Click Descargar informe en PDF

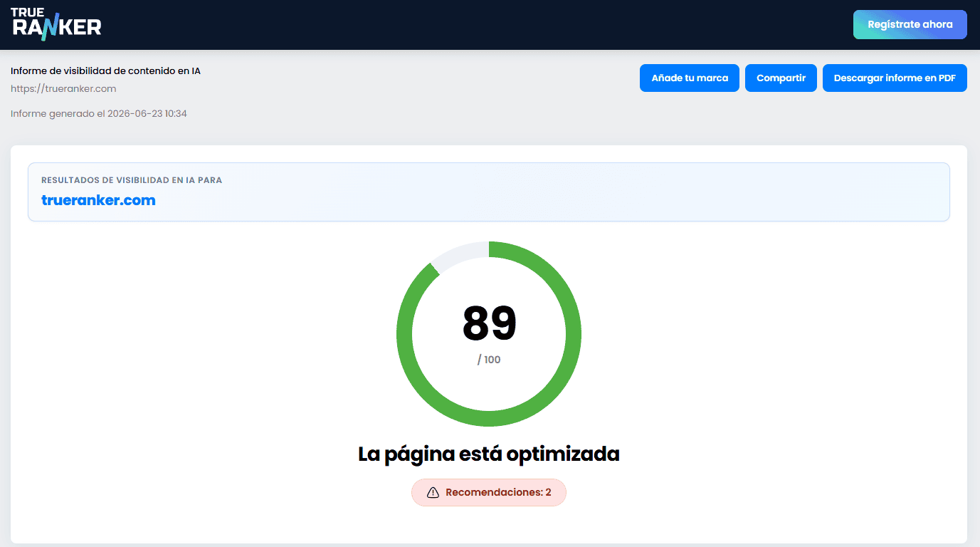tap(895, 78)
